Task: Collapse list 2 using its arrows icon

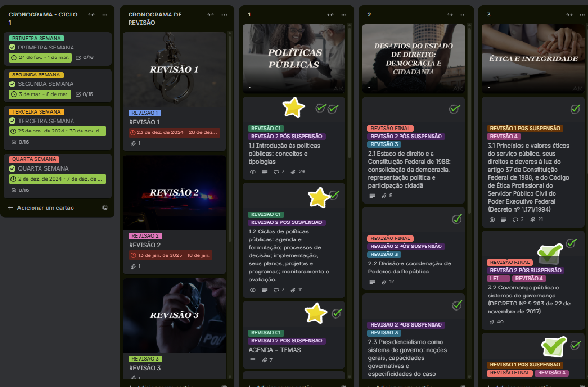Action: point(450,15)
